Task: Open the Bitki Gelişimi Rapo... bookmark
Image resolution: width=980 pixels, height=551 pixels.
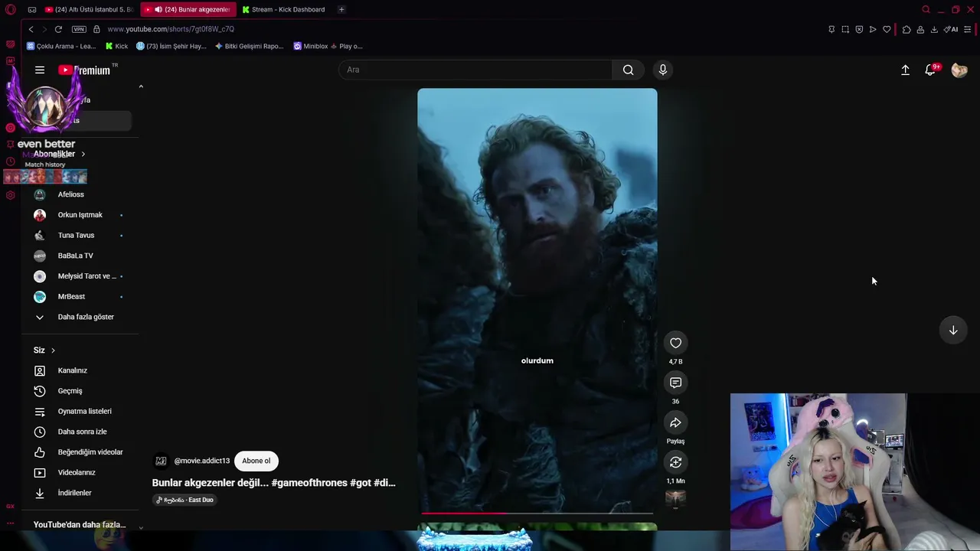Action: (x=250, y=46)
